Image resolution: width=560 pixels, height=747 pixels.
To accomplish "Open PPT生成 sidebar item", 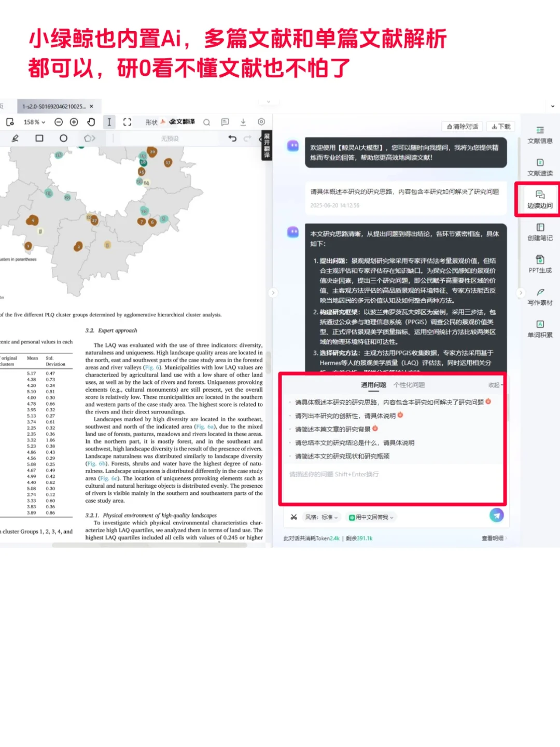I will (x=540, y=265).
